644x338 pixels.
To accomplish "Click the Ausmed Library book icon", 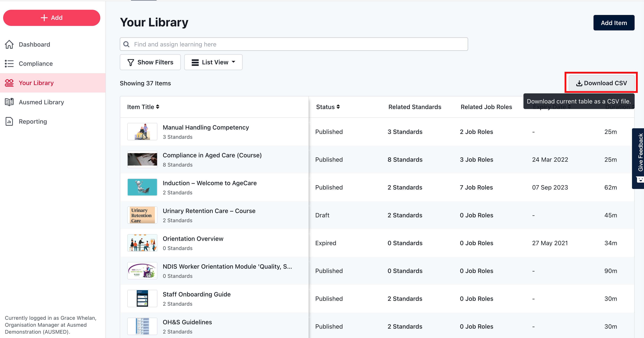I will click(9, 102).
